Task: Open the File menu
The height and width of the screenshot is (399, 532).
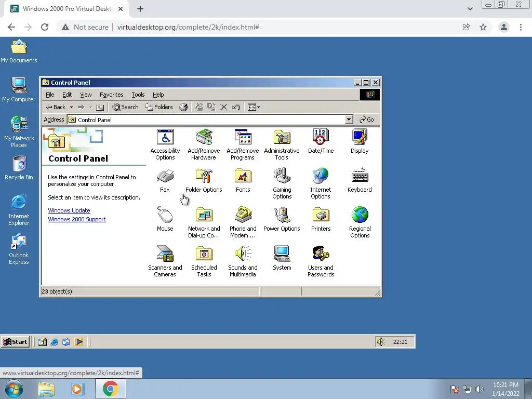Action: [x=50, y=95]
